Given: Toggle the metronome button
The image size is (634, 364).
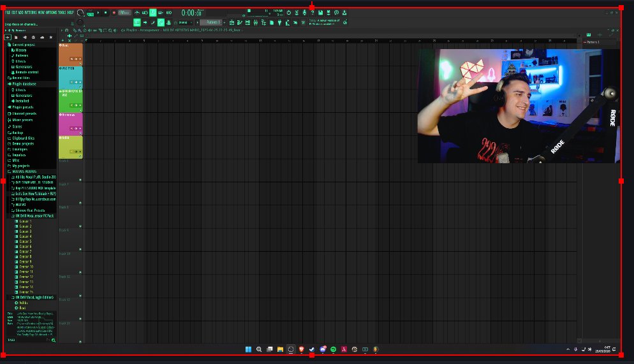Looking at the screenshot, I should coord(136,13).
